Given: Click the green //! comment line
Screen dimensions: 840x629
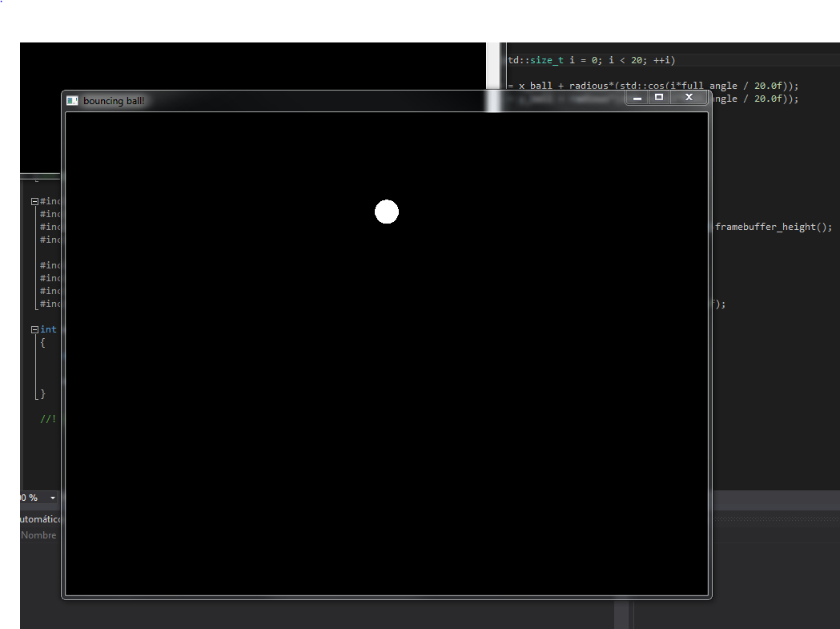Looking at the screenshot, I should [48, 419].
